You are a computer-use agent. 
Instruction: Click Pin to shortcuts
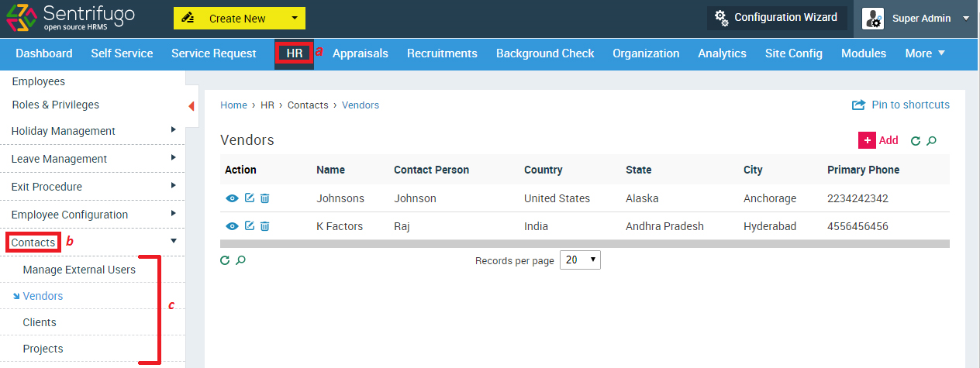point(901,105)
